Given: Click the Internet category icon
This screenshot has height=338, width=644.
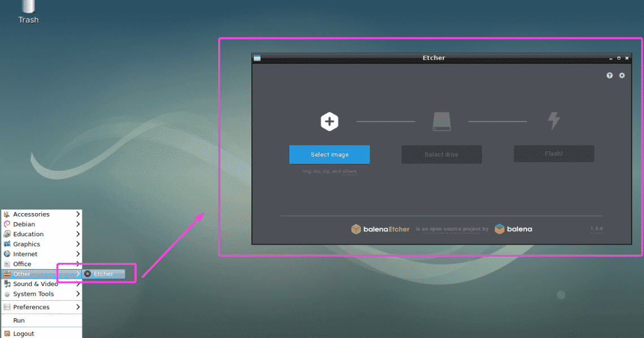Looking at the screenshot, I should 6,254.
